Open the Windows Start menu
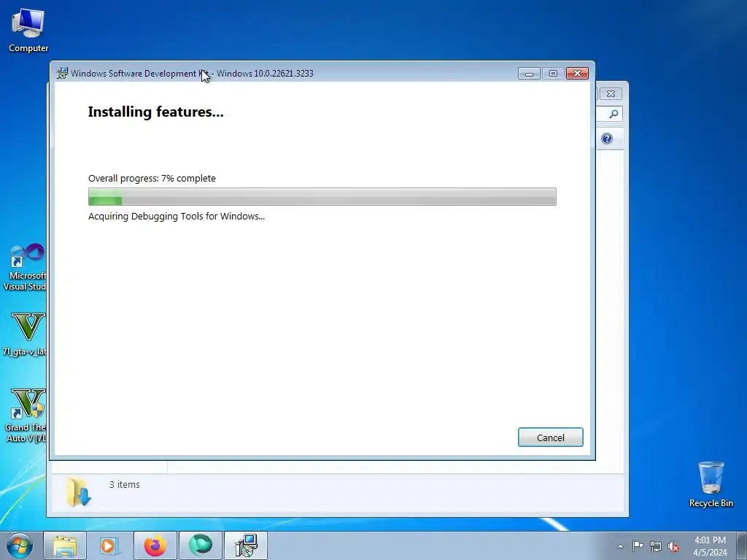This screenshot has height=560, width=747. [x=20, y=545]
